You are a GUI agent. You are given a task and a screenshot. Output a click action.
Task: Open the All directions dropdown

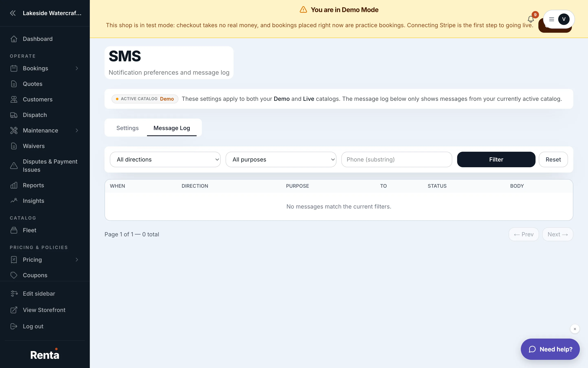165,160
